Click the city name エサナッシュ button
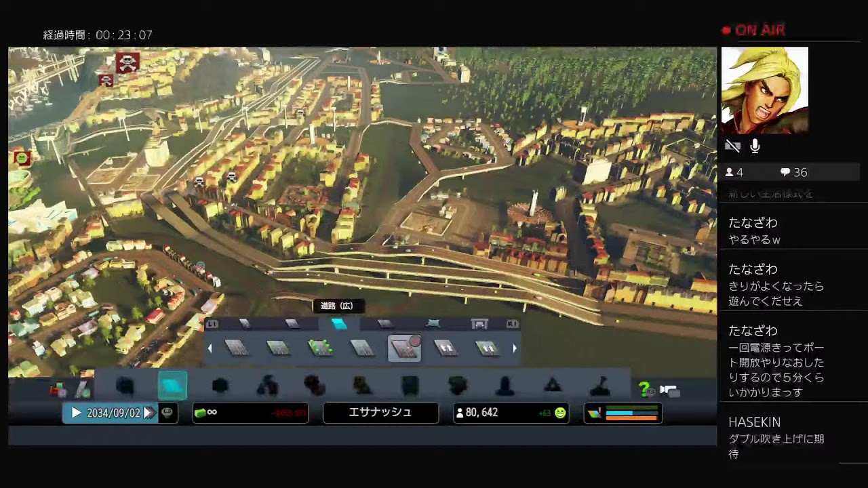 [380, 413]
